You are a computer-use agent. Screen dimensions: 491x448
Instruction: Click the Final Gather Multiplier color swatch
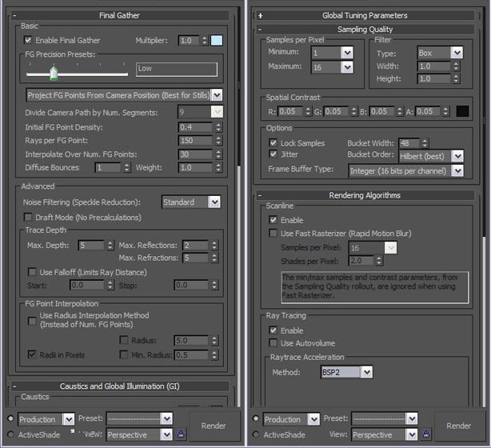(x=217, y=40)
